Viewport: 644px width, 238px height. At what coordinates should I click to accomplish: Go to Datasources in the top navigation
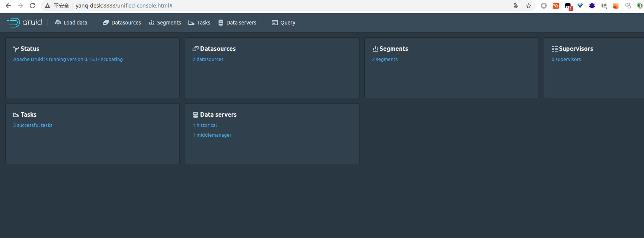[122, 23]
